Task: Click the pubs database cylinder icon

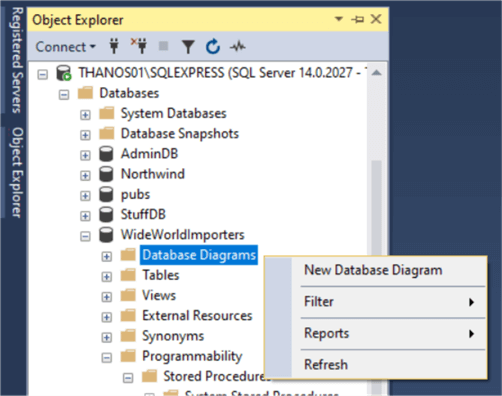Action: pos(106,195)
